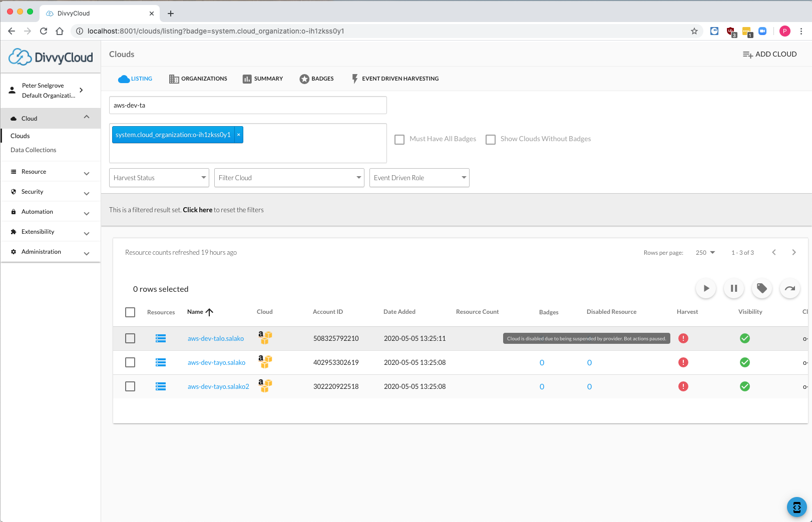Switch to the Listing tab
The image size is (812, 522).
(x=135, y=79)
